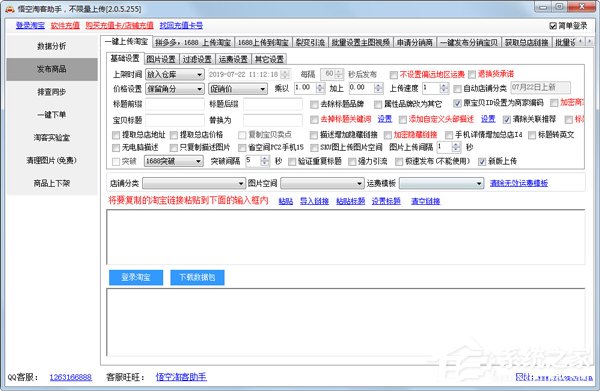Image resolution: width=600 pixels, height=391 pixels.
Task: Expand the 图片空间 combo box
Action: (322, 184)
